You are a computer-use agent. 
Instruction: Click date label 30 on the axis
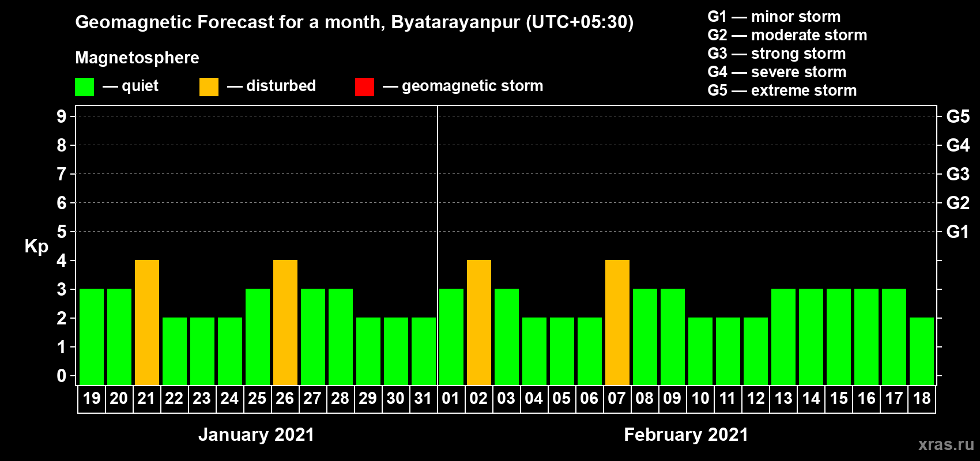395,398
